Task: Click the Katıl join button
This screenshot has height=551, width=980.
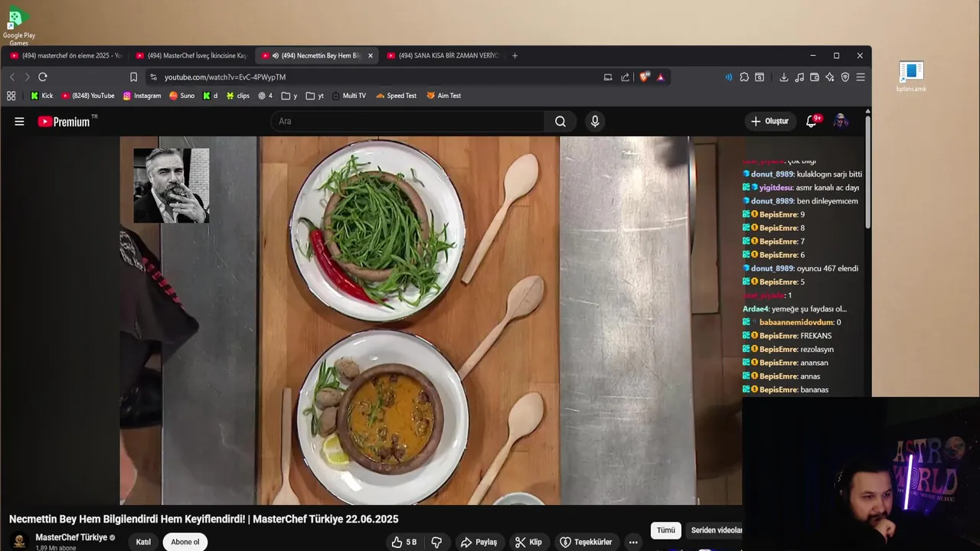Action: pos(143,542)
